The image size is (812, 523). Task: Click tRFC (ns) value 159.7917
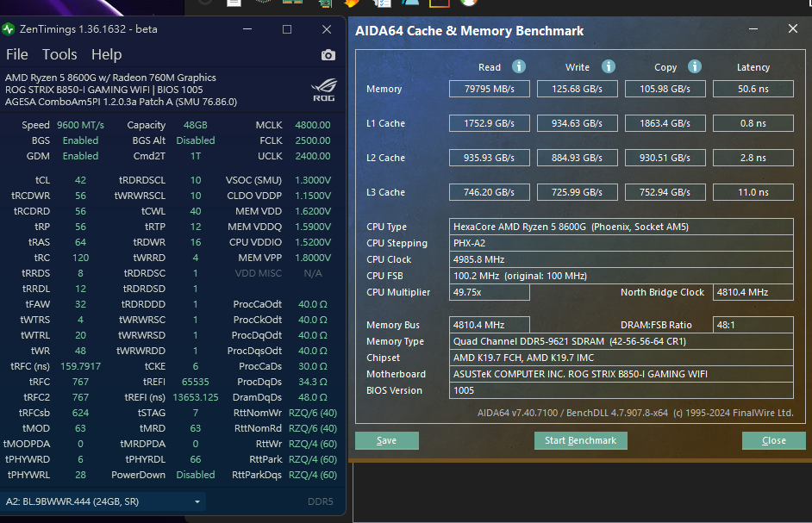(80, 367)
